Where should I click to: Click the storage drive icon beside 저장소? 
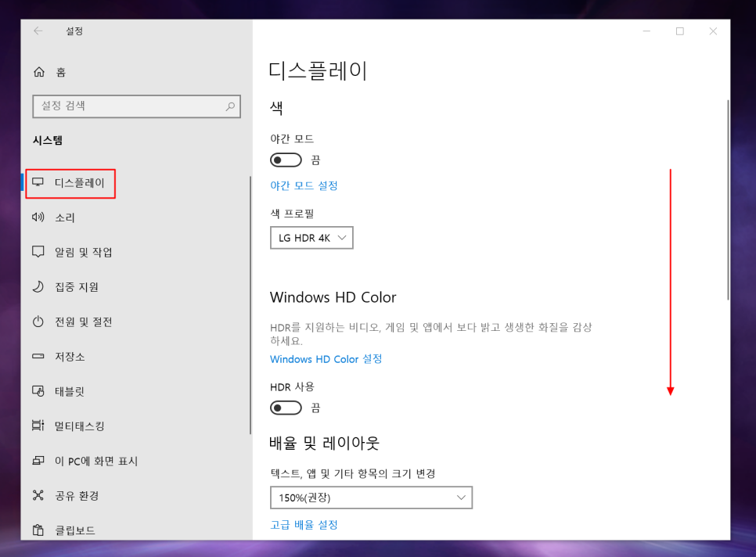(x=38, y=357)
